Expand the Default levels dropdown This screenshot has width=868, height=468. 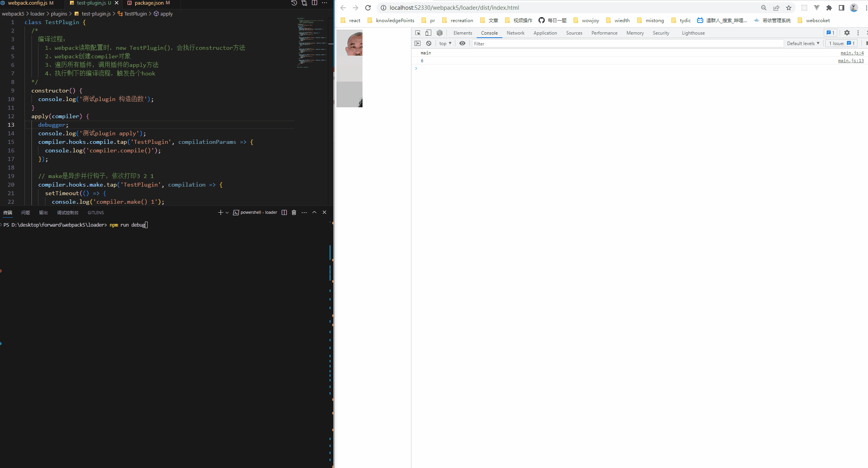tap(803, 44)
